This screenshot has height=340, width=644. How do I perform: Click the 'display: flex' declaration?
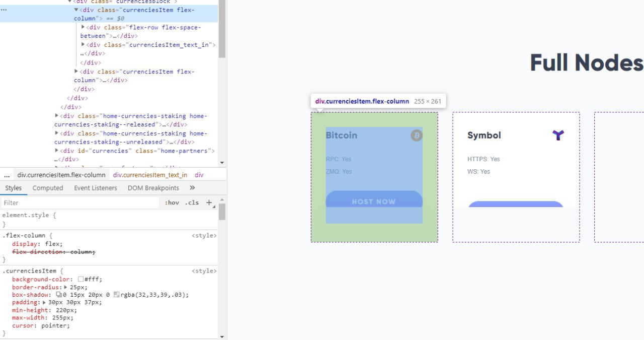coord(37,243)
